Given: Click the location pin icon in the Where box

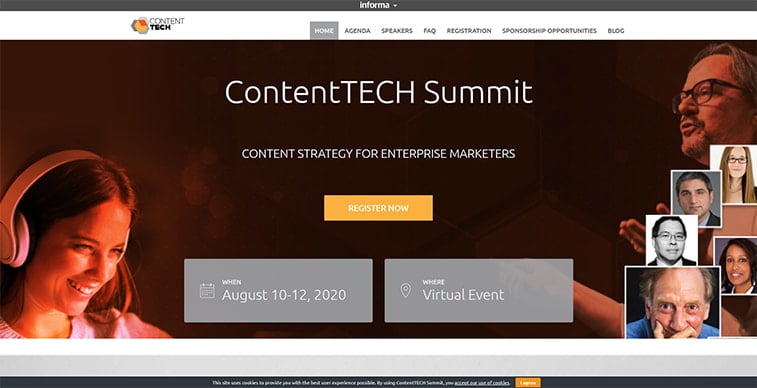Looking at the screenshot, I should point(406,291).
